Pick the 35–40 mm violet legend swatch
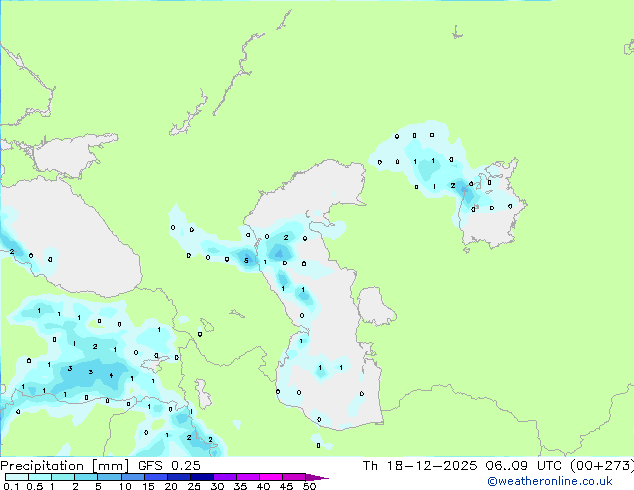Viewport: 634px width, 490px height. point(247,477)
